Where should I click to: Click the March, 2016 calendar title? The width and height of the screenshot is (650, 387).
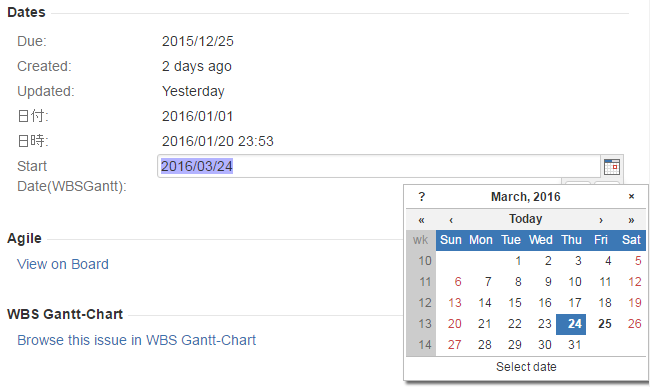pos(526,197)
